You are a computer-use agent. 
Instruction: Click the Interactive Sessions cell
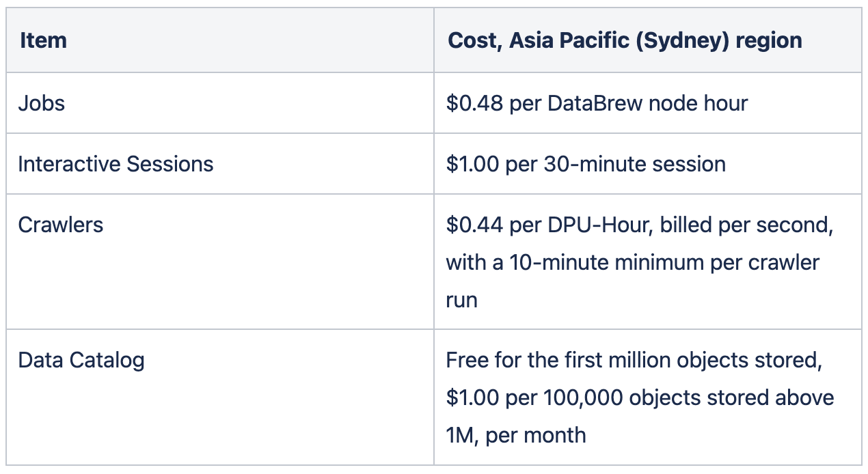tap(116, 164)
